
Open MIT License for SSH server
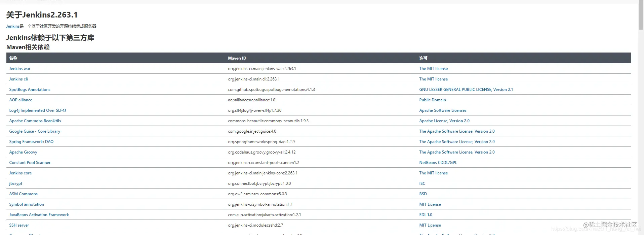[430, 225]
